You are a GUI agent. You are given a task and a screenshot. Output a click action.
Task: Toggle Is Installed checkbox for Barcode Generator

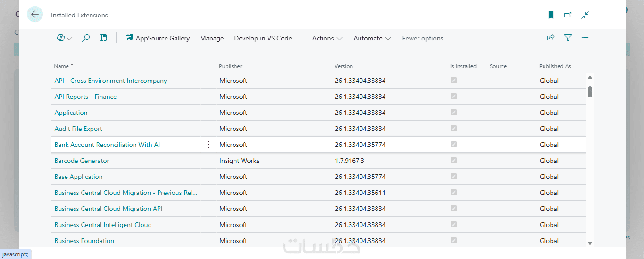[x=453, y=161]
